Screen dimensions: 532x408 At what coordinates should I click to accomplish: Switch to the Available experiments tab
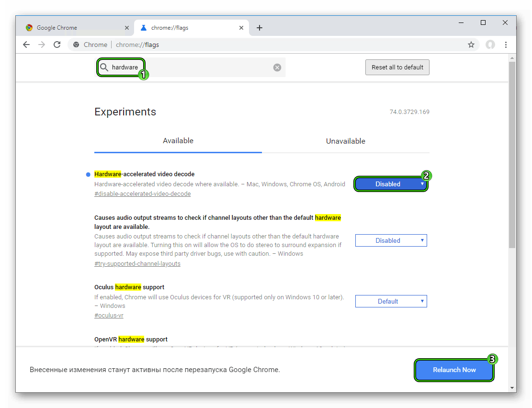point(178,141)
